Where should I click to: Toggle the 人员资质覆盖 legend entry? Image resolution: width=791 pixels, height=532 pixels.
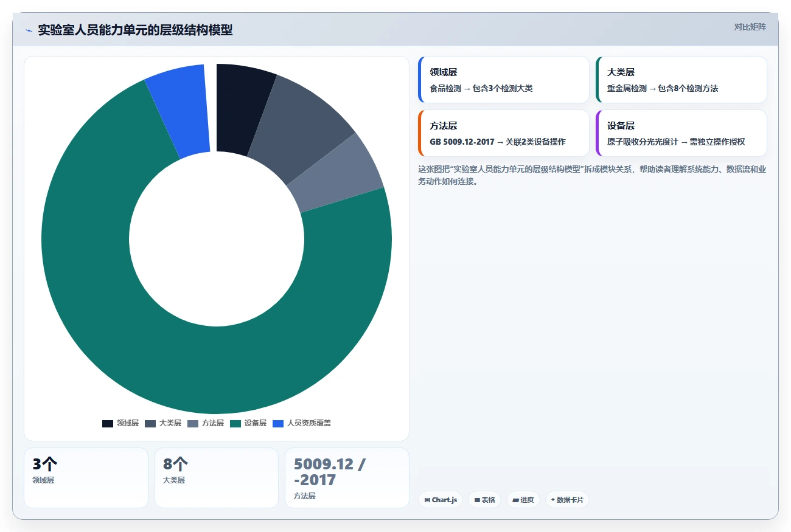[302, 423]
